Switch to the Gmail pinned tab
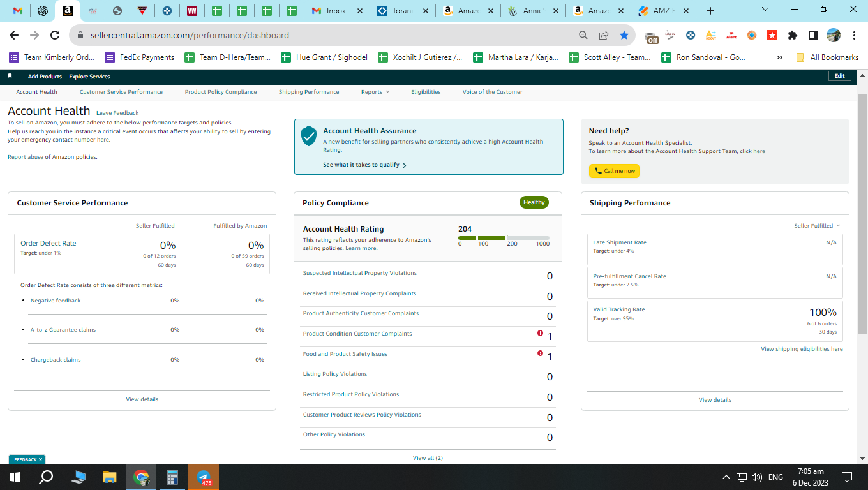This screenshot has height=490, width=868. click(18, 11)
